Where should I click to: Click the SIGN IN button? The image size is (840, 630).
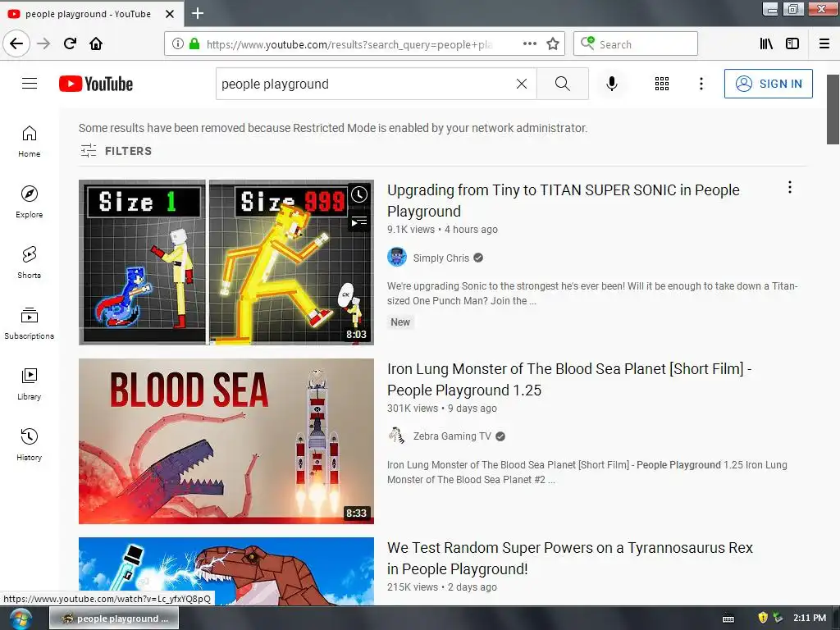(768, 84)
